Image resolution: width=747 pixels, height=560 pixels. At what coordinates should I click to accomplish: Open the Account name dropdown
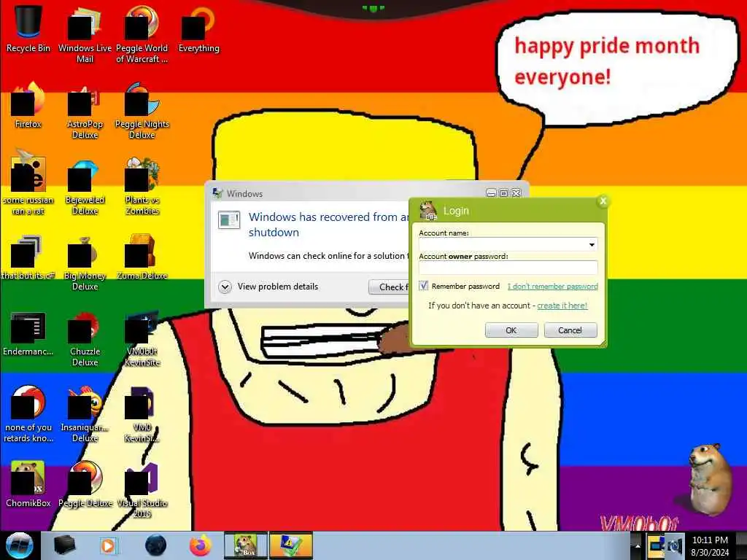coord(591,245)
